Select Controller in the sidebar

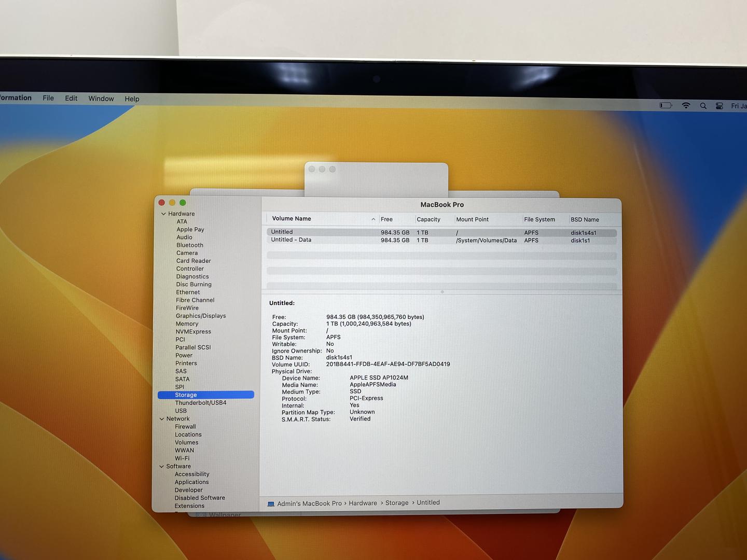(x=190, y=269)
